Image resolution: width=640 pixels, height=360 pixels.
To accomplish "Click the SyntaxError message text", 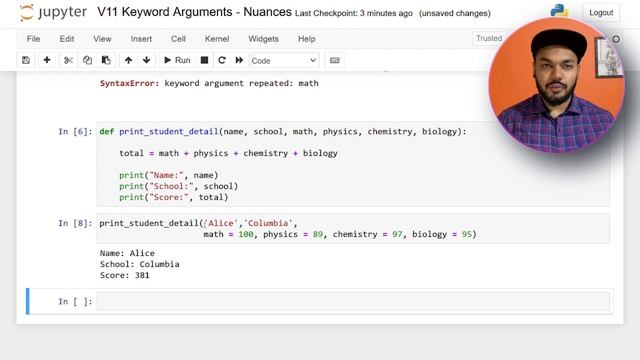I will click(x=209, y=83).
